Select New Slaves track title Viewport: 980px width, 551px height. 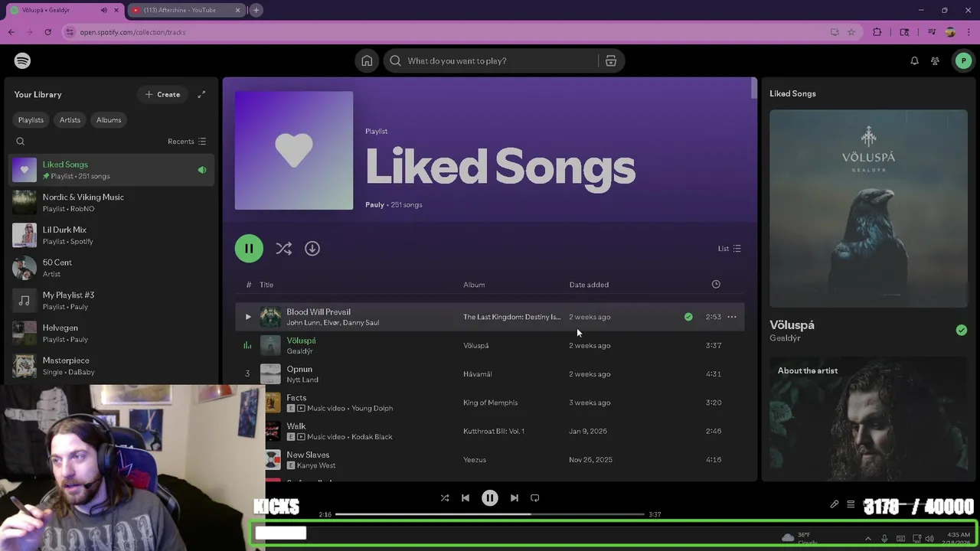[x=308, y=455]
